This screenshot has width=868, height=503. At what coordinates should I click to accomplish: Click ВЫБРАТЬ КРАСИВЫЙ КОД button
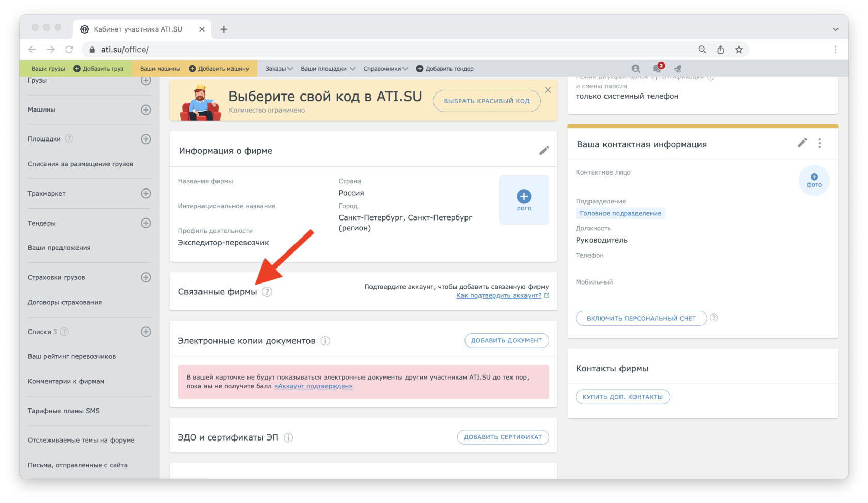click(487, 101)
